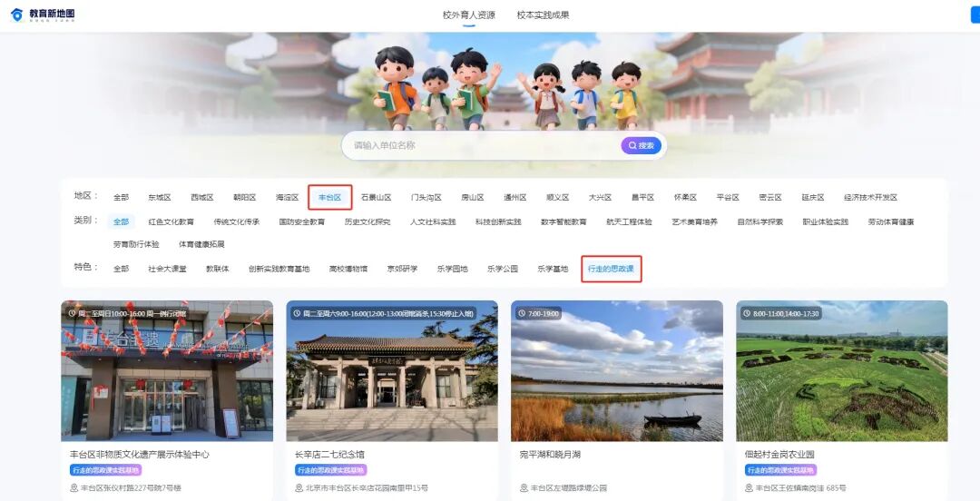Open the 校外育人资源 tab
The height and width of the screenshot is (501, 980).
(x=468, y=15)
